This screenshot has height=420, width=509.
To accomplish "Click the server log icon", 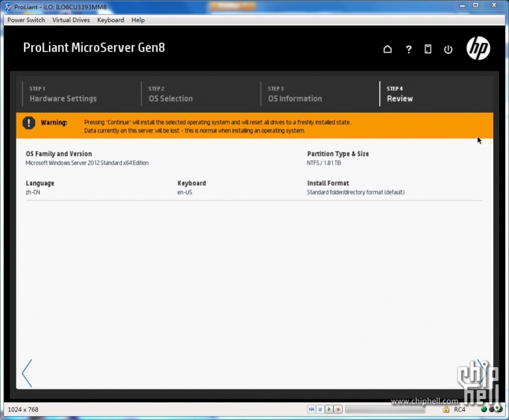I will click(428, 50).
